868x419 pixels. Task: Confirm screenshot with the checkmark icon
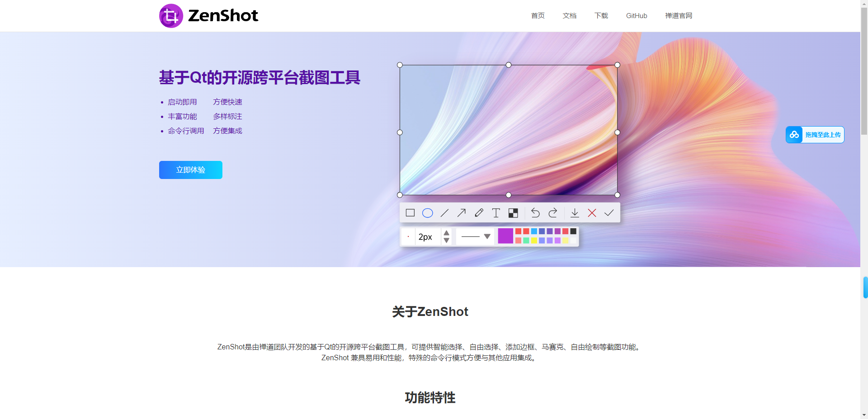tap(609, 213)
